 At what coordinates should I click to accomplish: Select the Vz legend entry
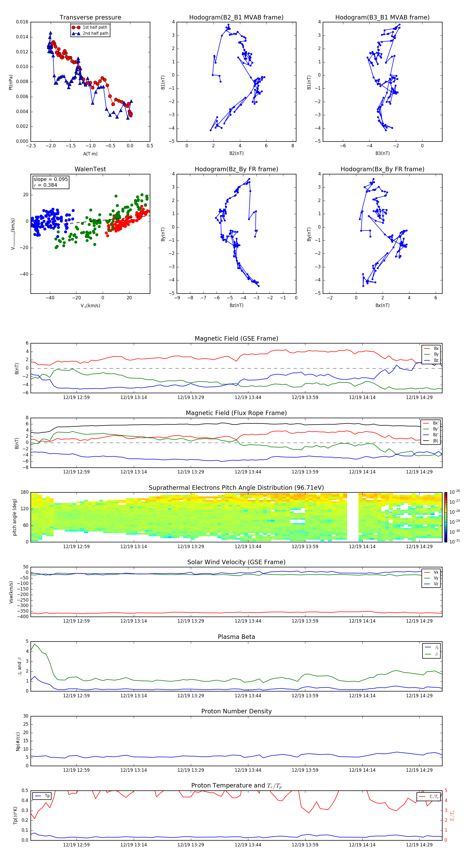(x=431, y=584)
